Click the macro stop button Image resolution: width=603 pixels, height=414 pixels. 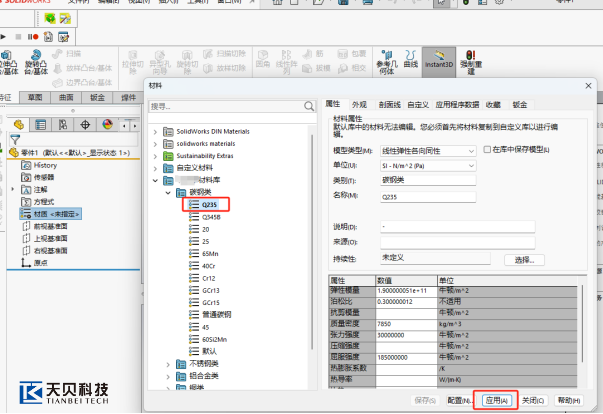coord(18,37)
